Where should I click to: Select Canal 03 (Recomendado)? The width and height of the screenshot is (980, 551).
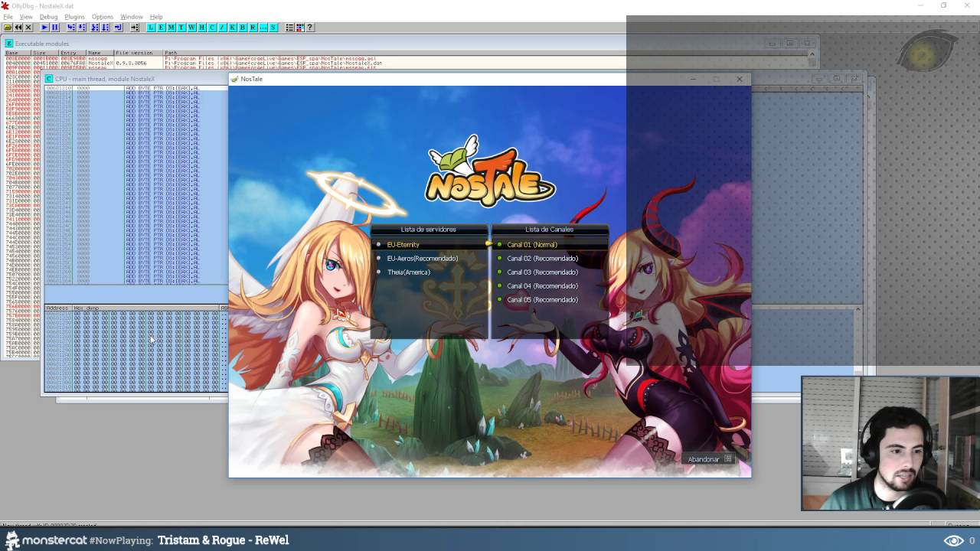coord(542,272)
